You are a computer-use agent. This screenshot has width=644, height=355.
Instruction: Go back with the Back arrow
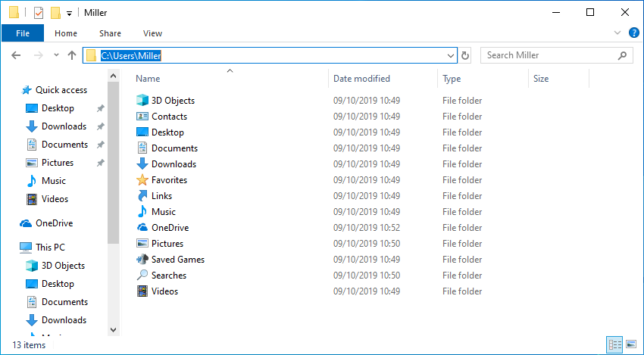tap(16, 55)
